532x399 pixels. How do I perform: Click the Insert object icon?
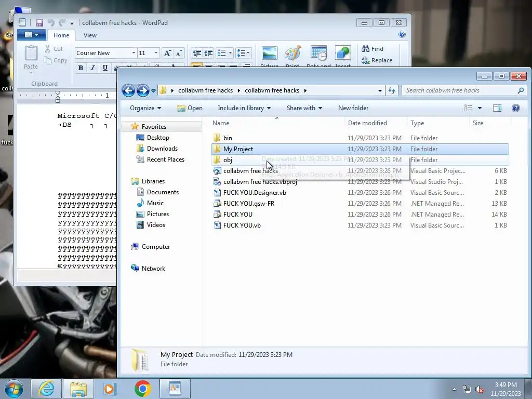pyautogui.click(x=343, y=54)
